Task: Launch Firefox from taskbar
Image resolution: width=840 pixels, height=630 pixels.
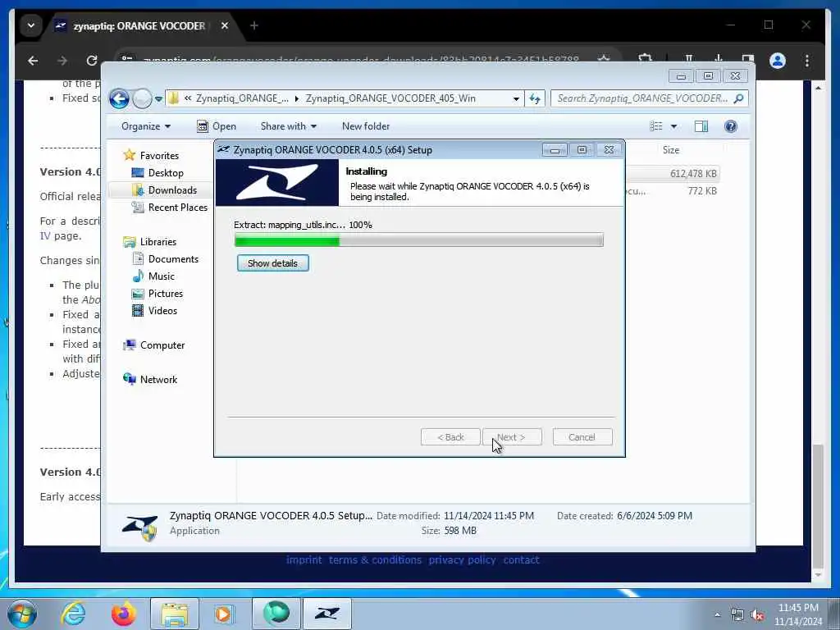Action: coord(123,614)
